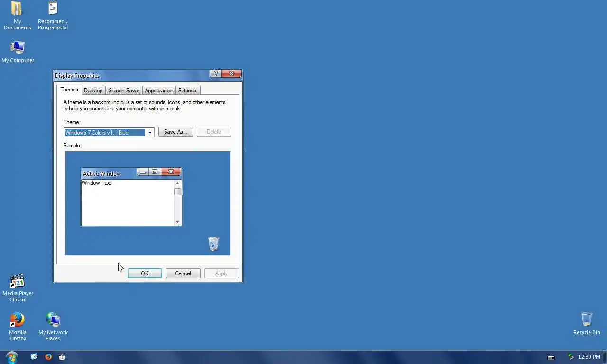Launch Media Player Classic from the quick launch bar

click(62, 357)
